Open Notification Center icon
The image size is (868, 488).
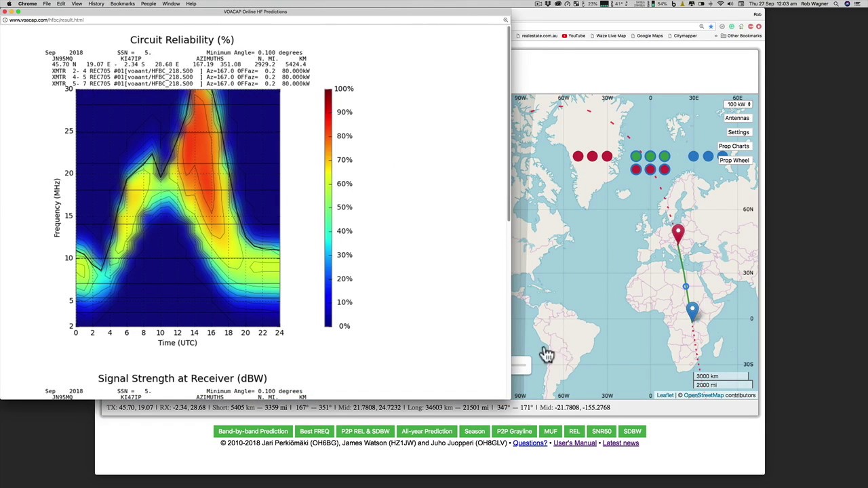pos(859,3)
